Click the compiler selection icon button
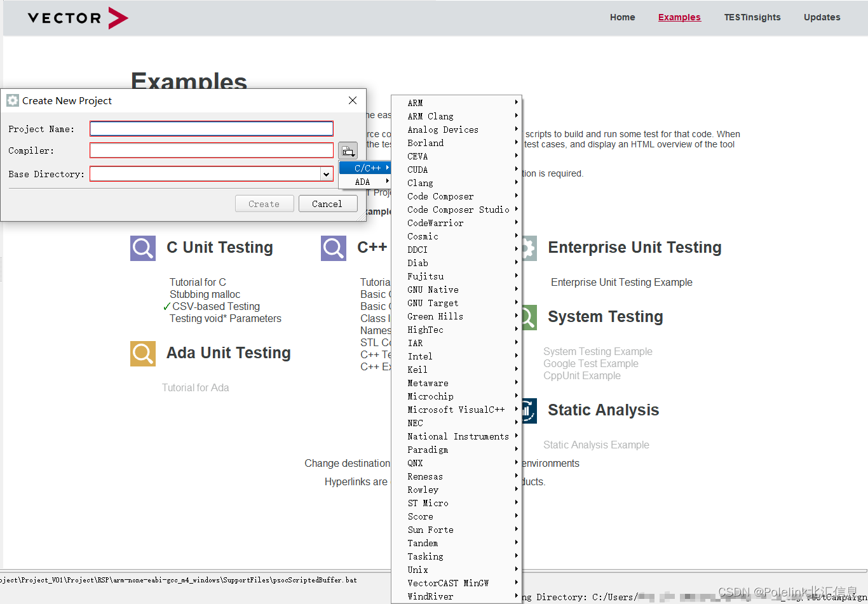Viewport: 868px width, 604px height. tap(348, 151)
